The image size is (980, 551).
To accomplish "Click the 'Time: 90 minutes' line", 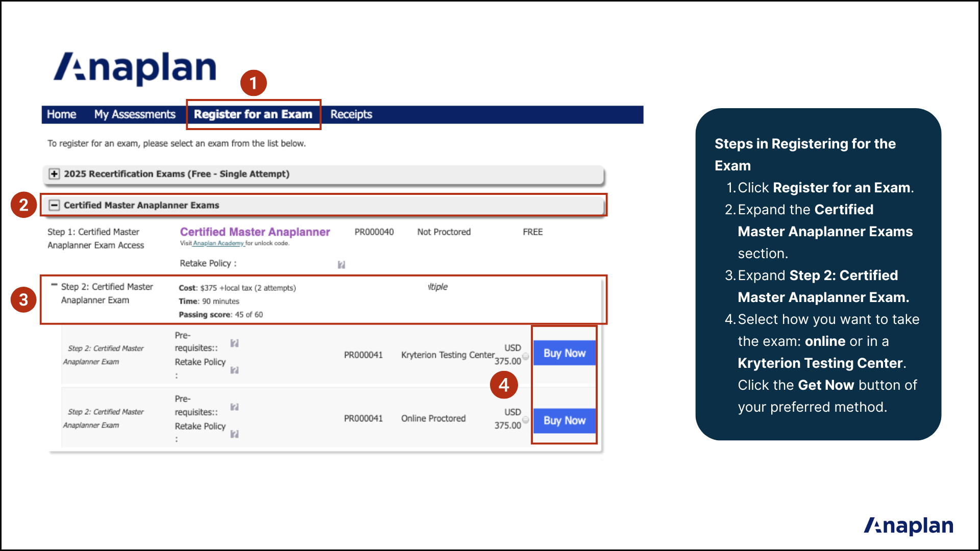I will (209, 301).
